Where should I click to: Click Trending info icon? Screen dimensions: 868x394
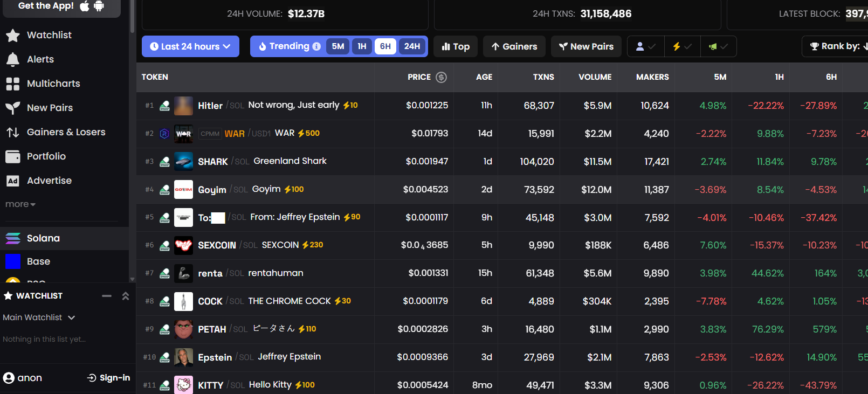pos(316,46)
